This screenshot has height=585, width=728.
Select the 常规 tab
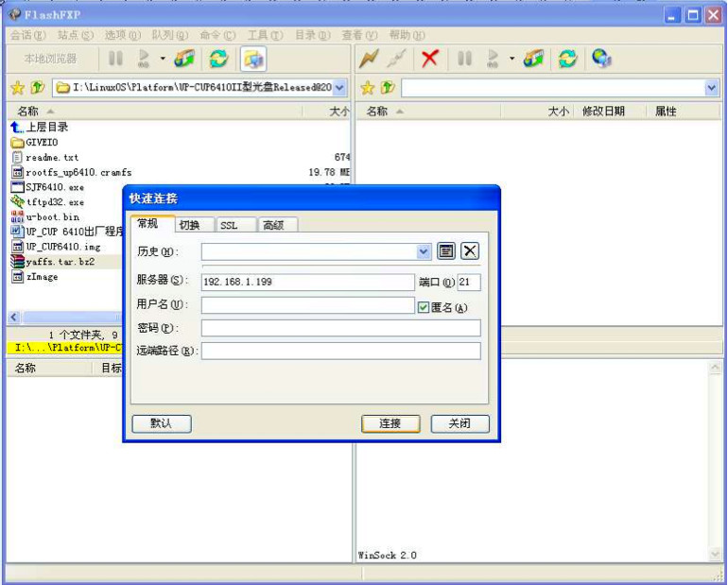152,224
